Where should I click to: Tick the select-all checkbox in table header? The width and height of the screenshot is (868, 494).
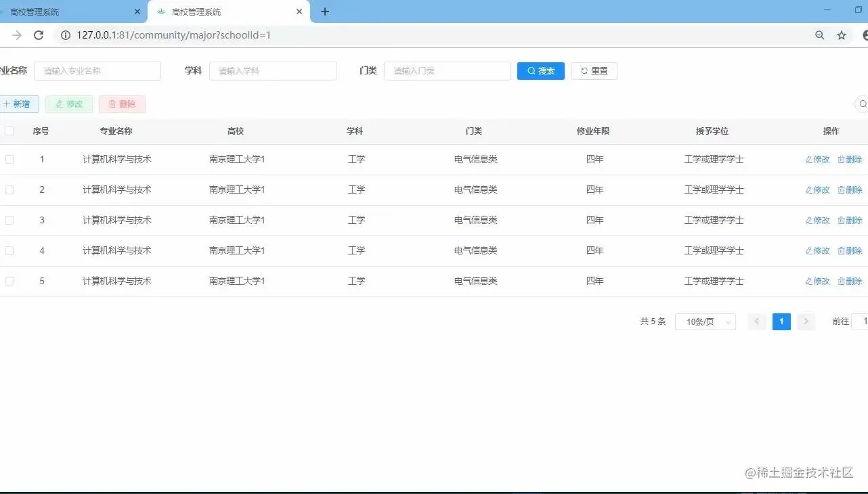click(x=9, y=131)
